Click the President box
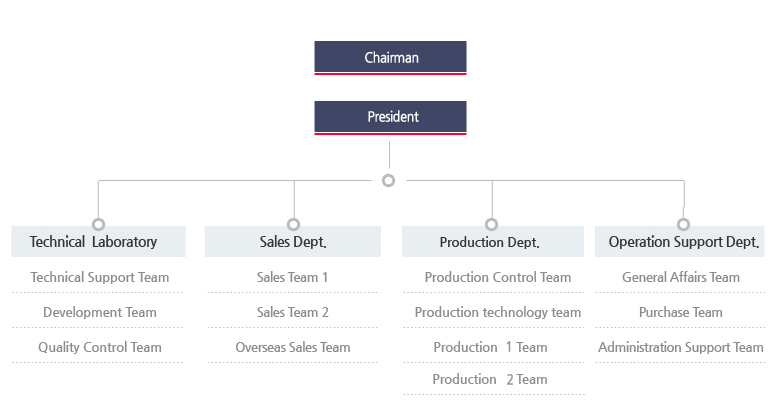The image size is (781, 400). [390, 117]
